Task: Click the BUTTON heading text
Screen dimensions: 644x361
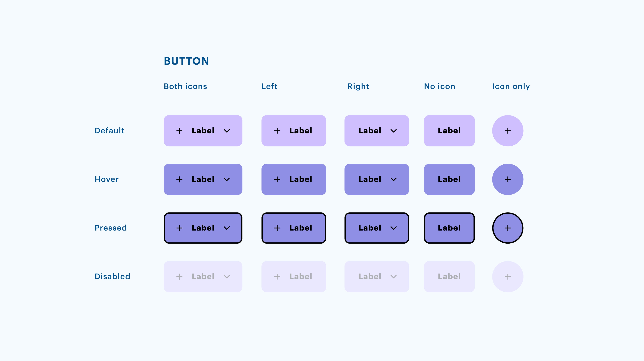Action: click(186, 61)
